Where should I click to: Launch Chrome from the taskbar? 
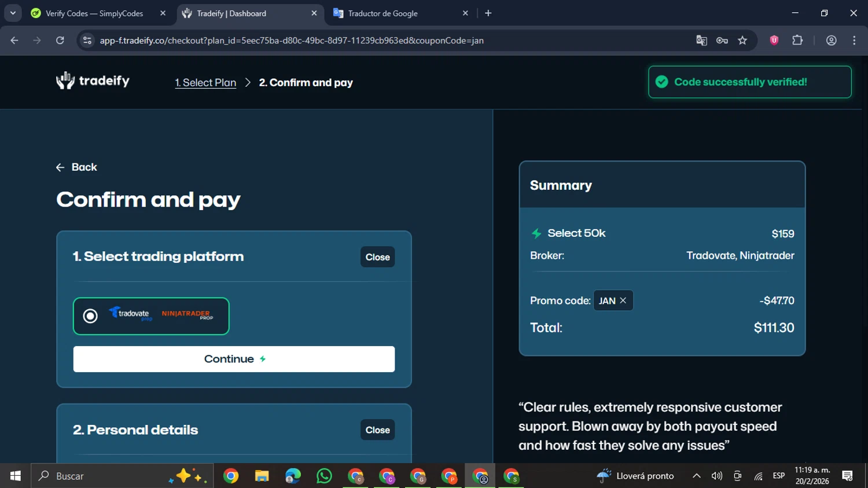click(x=231, y=476)
